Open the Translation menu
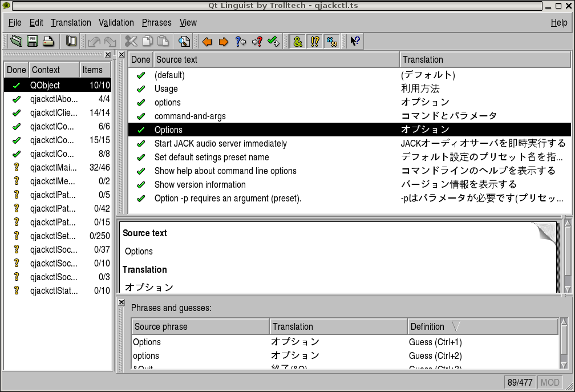The width and height of the screenshot is (575, 392). [71, 23]
